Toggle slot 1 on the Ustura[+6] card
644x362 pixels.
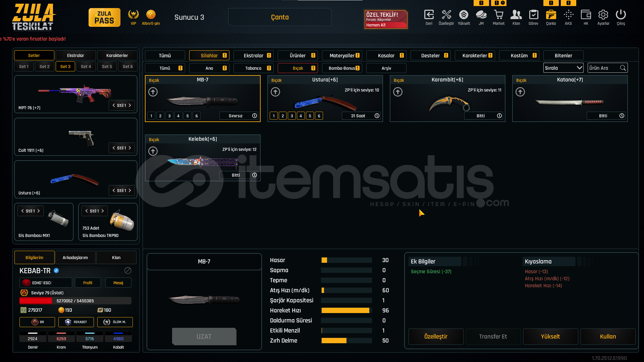click(x=274, y=116)
